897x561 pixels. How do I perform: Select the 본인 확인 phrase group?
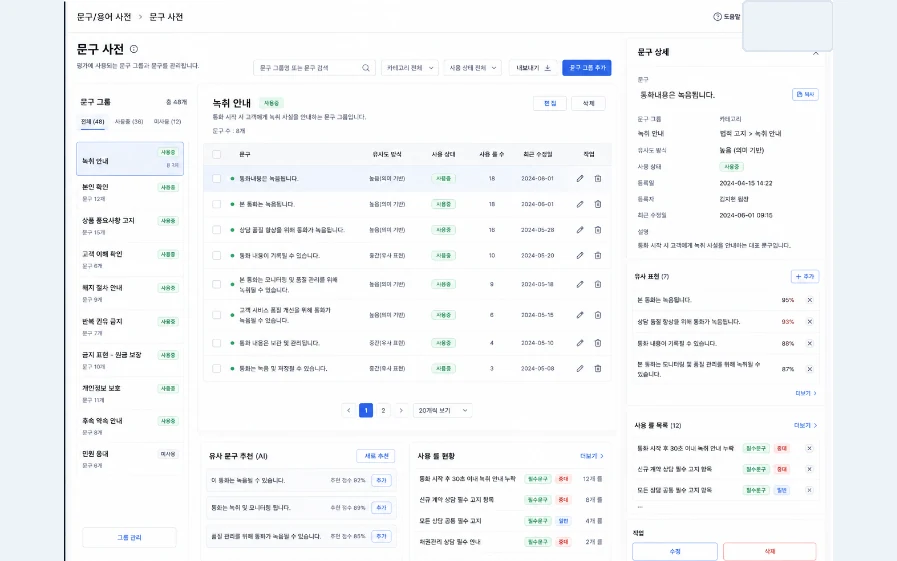(130, 193)
